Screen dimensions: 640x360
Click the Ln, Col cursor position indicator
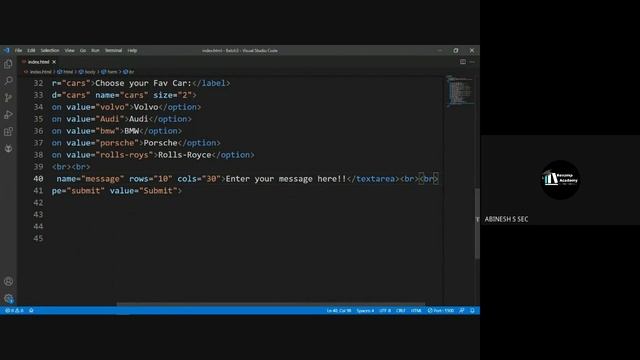339,311
